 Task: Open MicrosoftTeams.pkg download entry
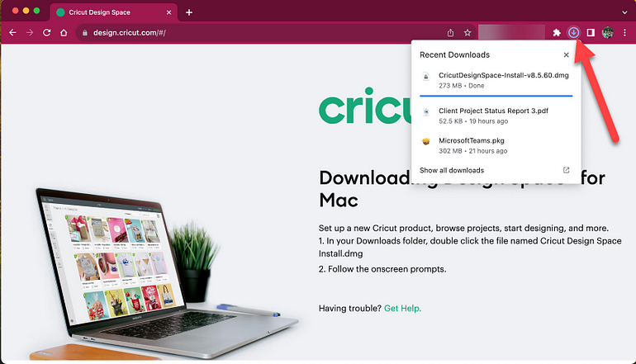pos(496,145)
